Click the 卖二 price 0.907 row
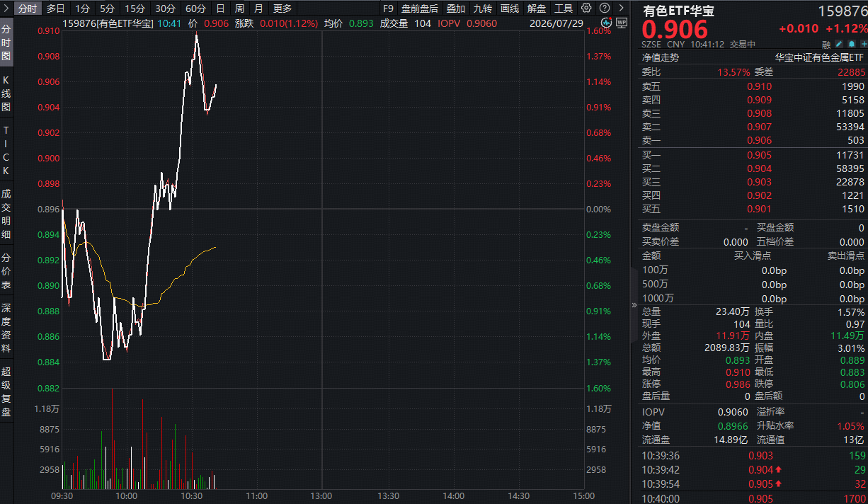Image resolution: width=868 pixels, height=504 pixels. coord(753,127)
